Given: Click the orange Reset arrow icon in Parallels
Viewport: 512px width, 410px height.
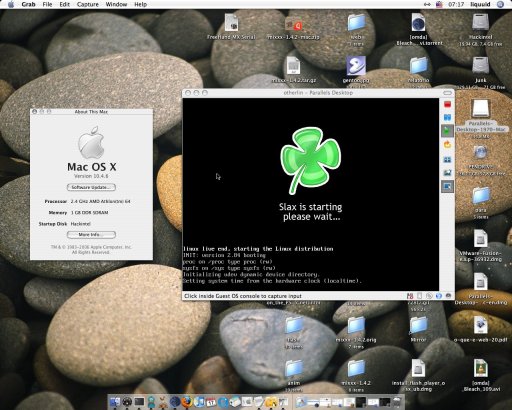Looking at the screenshot, I should (x=447, y=145).
